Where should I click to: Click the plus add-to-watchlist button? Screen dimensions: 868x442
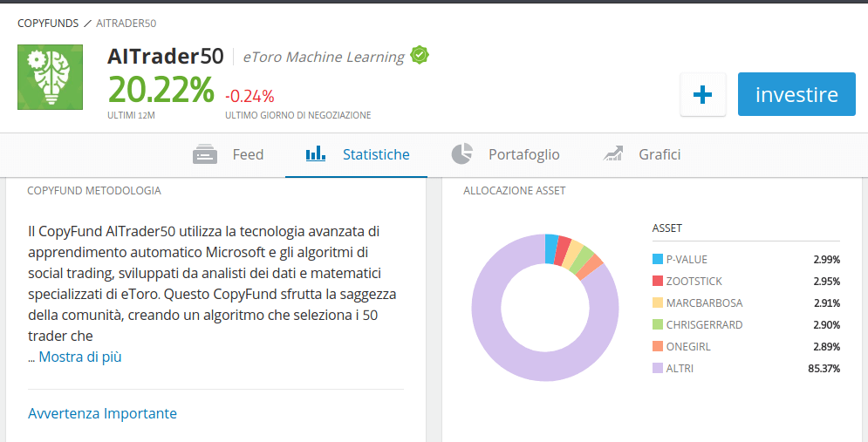pyautogui.click(x=702, y=94)
